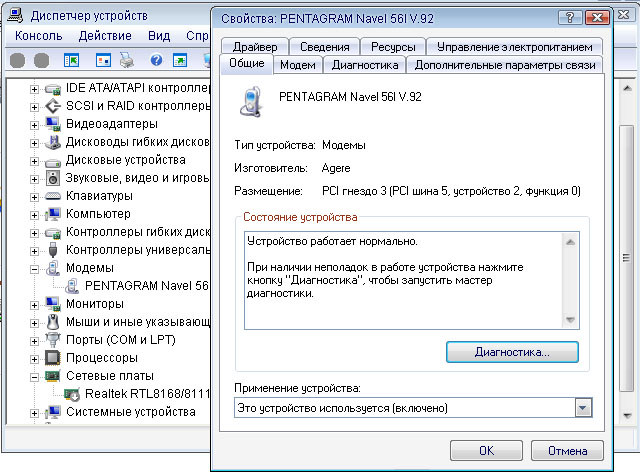
Task: Click the Device Manager scrollbar up arrow
Action: [x=627, y=88]
